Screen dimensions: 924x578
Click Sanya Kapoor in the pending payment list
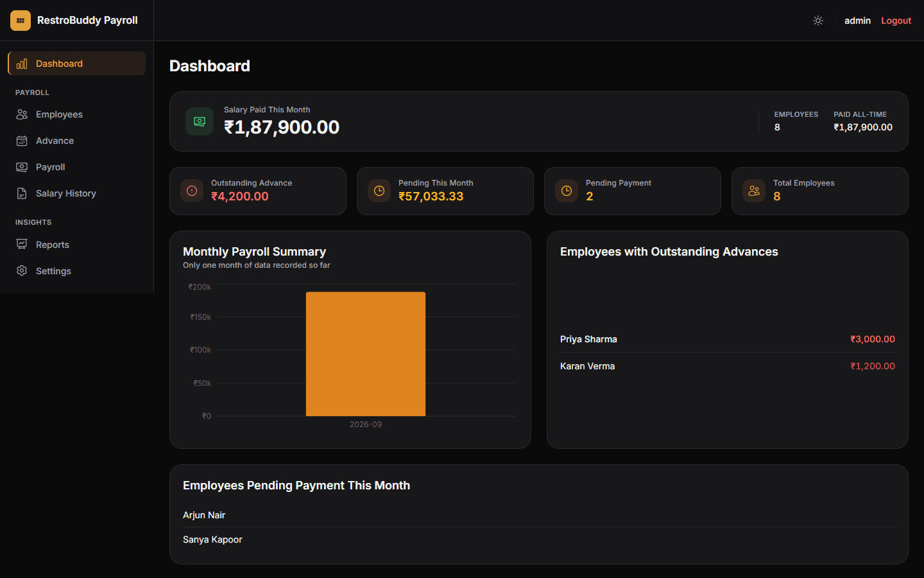click(212, 539)
